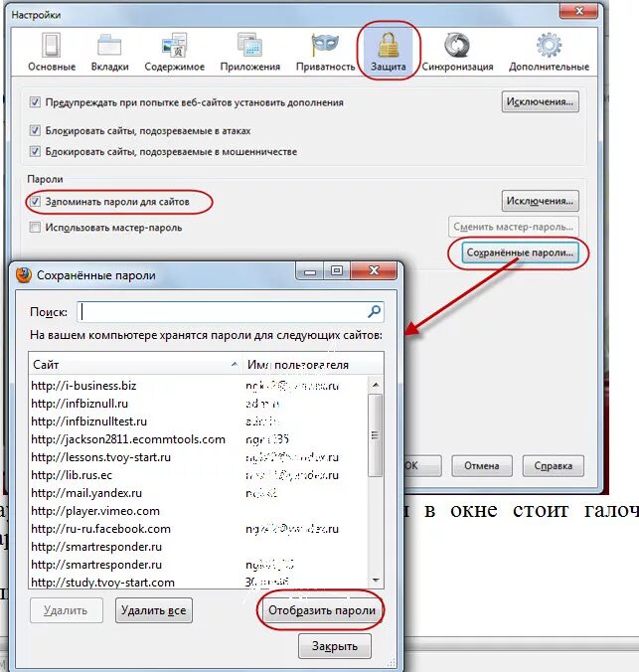Click scroll up arrow of password list
Screen dimensions: 639x672
point(376,385)
